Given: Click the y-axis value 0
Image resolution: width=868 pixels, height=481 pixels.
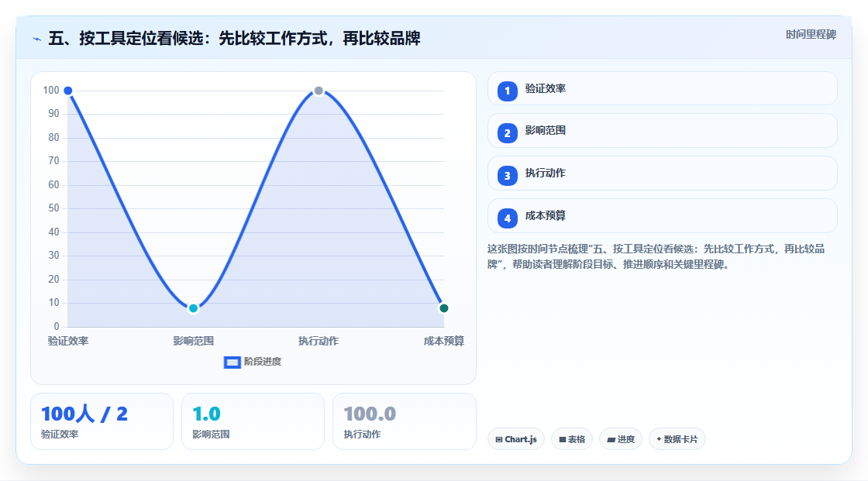Looking at the screenshot, I should pos(57,327).
